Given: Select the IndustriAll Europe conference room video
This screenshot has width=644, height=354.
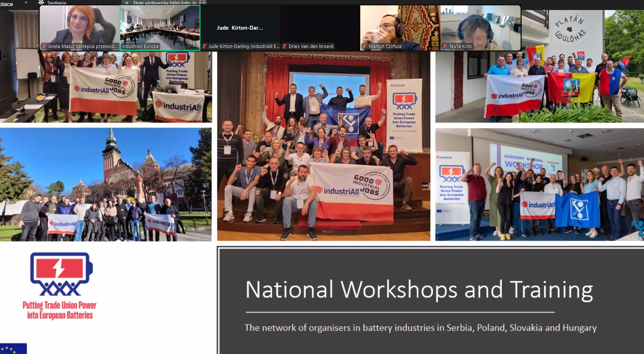Looking at the screenshot, I should (x=160, y=24).
